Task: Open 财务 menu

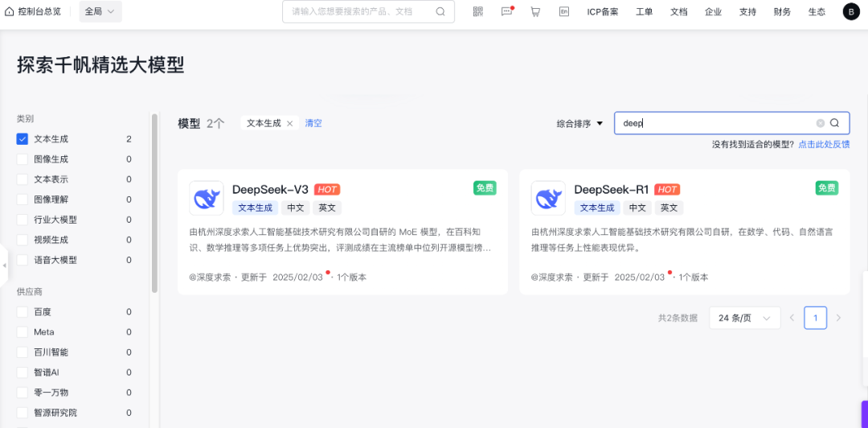Action: [x=782, y=11]
